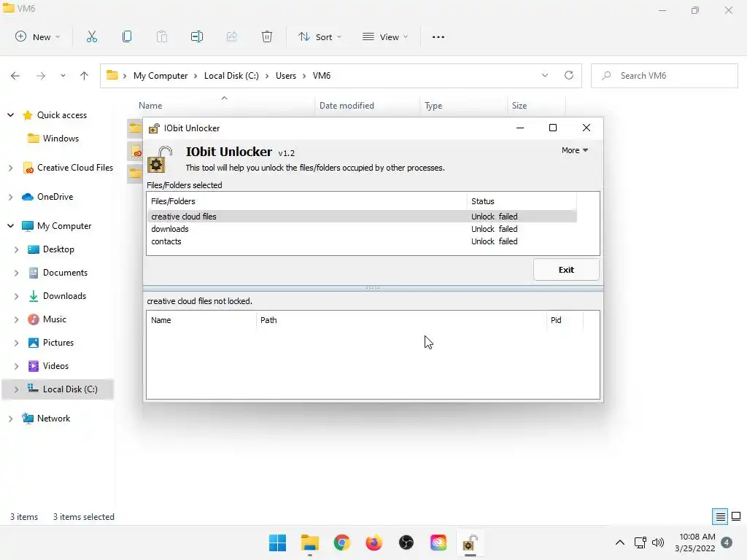Click the Copy icon in Explorer toolbar
The image size is (747, 560).
pyautogui.click(x=127, y=36)
